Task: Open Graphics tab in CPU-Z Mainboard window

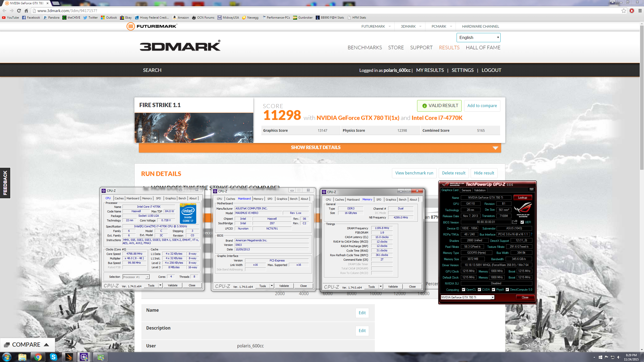Action: (x=282, y=199)
